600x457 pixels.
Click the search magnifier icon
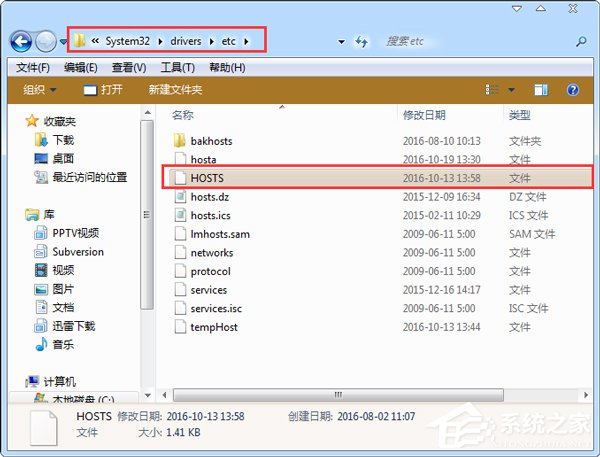tap(580, 42)
